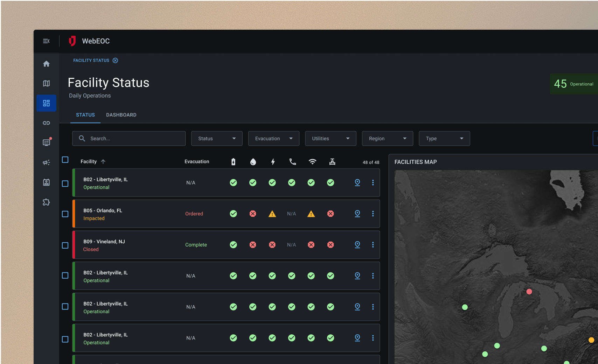The image size is (598, 364).
Task: Open the Evacuation filter dropdown
Action: pos(273,138)
